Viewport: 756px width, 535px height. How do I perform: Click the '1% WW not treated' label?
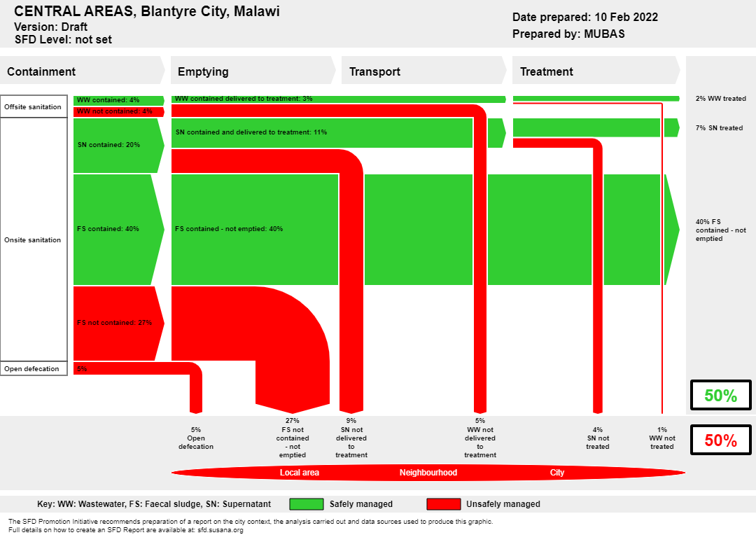coord(662,438)
